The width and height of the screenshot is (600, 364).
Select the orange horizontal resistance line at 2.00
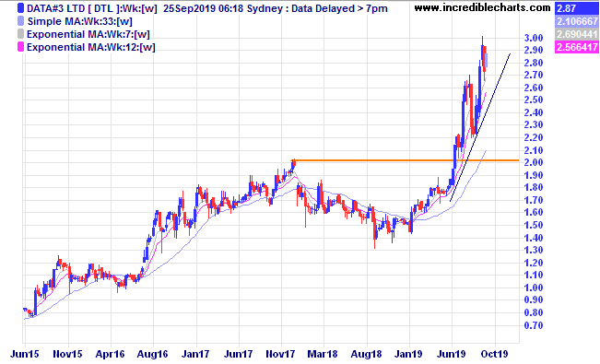(x=406, y=160)
